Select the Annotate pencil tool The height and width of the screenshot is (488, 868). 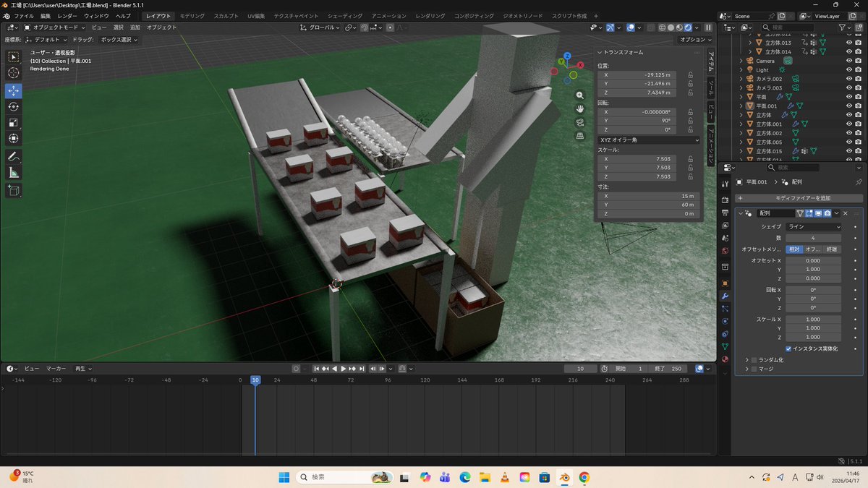pos(14,156)
